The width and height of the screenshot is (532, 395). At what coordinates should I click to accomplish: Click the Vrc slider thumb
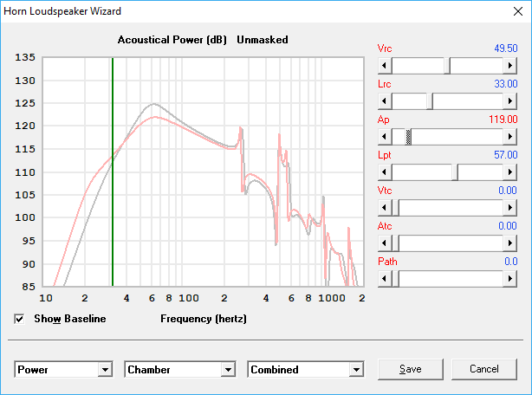coord(447,66)
